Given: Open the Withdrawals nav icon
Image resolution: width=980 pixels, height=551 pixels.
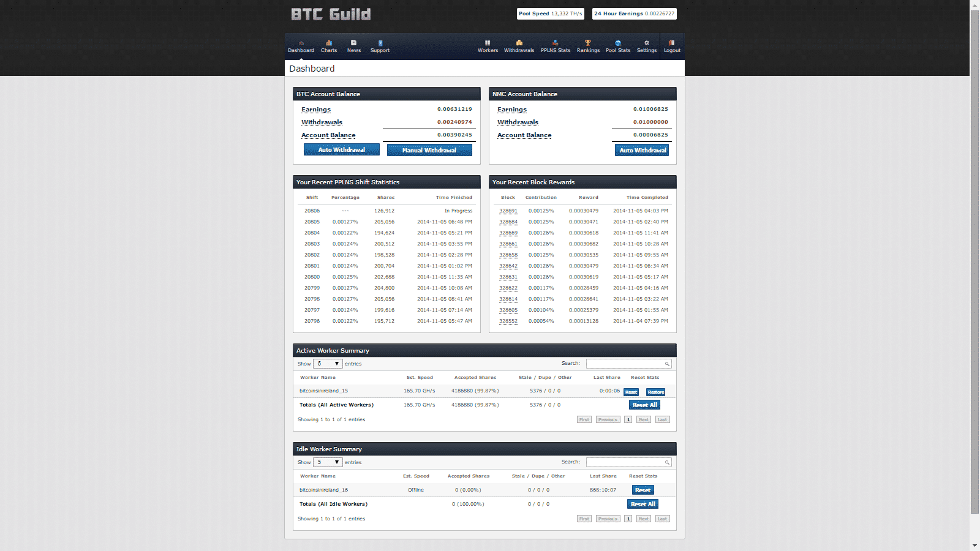Looking at the screenshot, I should click(519, 43).
